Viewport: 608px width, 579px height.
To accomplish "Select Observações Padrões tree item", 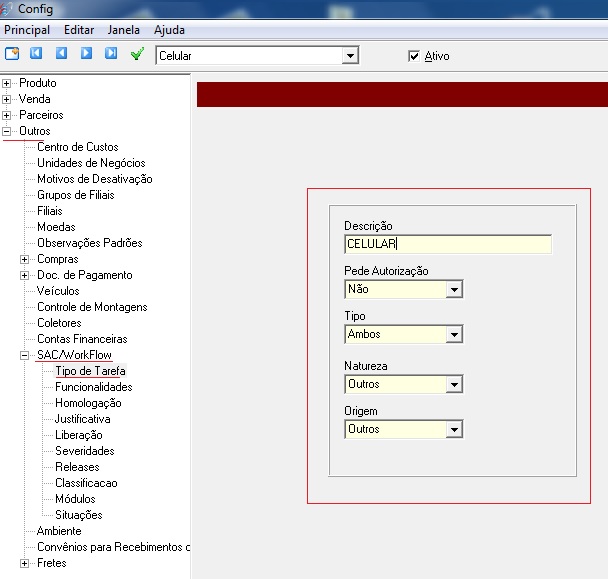I will 90,243.
